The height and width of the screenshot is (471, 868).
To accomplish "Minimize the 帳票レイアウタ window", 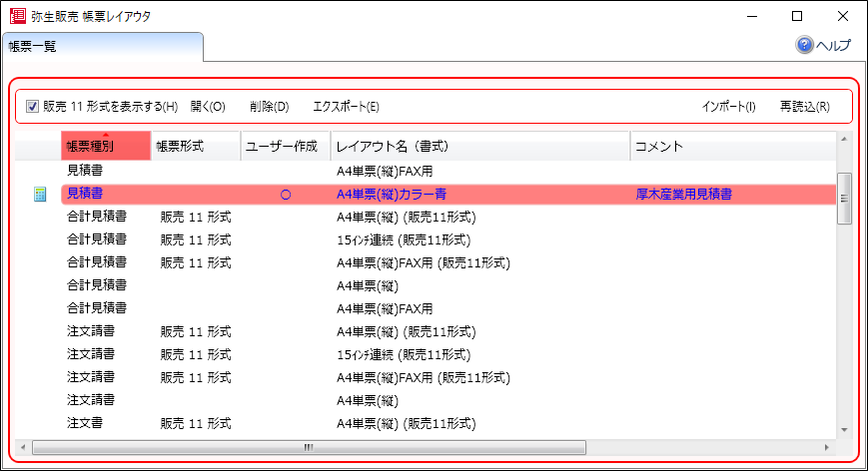I will (x=752, y=16).
